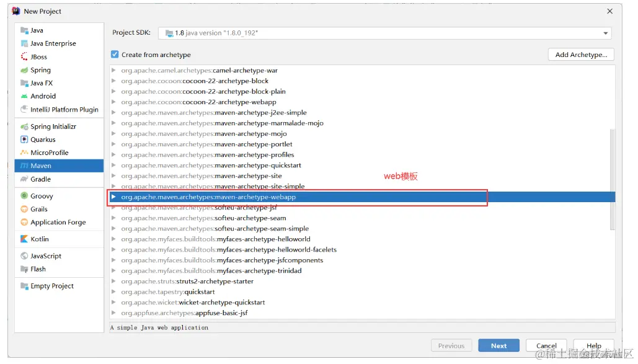
Task: Select the Groovy icon
Action: click(x=24, y=196)
